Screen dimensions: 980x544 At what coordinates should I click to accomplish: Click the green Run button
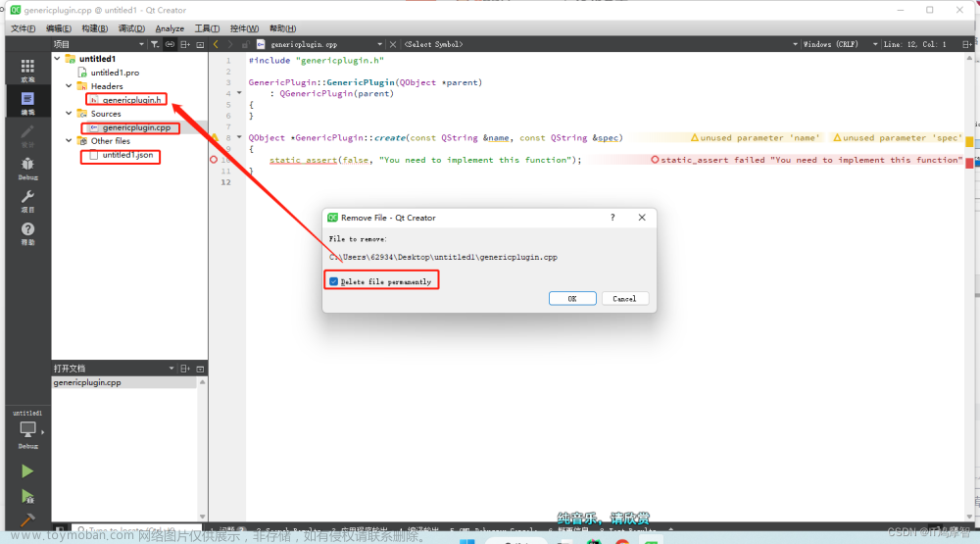26,470
